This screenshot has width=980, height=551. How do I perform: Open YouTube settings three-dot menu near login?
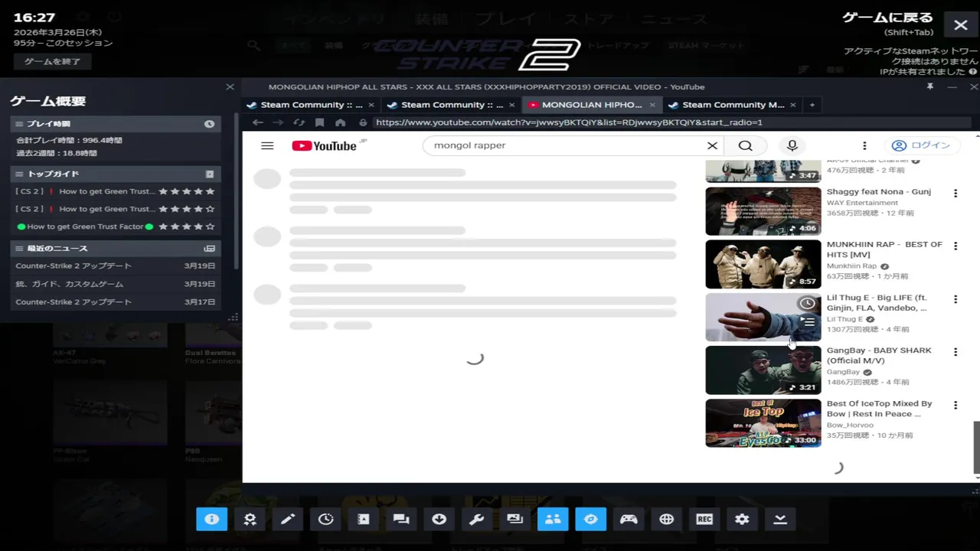pyautogui.click(x=864, y=145)
